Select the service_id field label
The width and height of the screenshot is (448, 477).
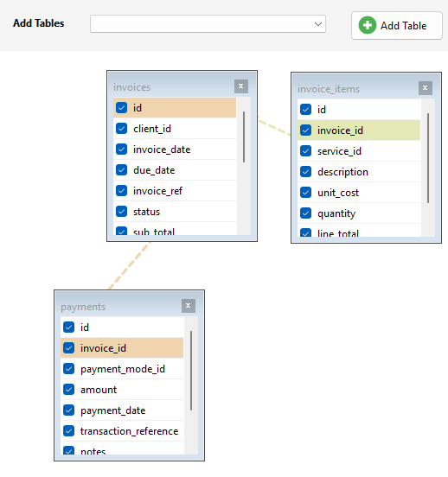click(339, 151)
